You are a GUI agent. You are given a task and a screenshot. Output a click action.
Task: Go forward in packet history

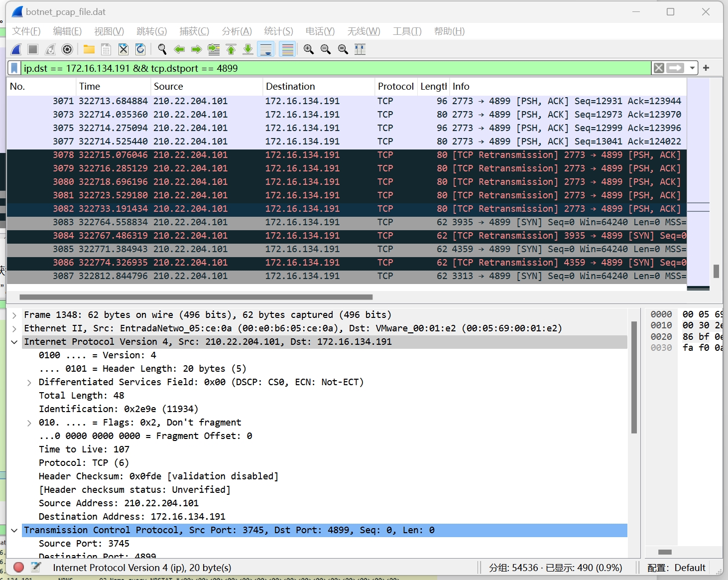[x=197, y=49]
